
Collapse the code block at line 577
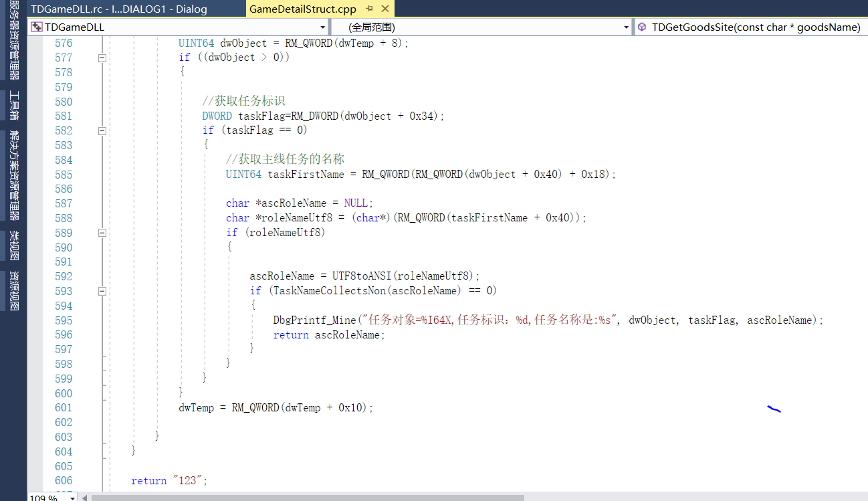[x=102, y=58]
